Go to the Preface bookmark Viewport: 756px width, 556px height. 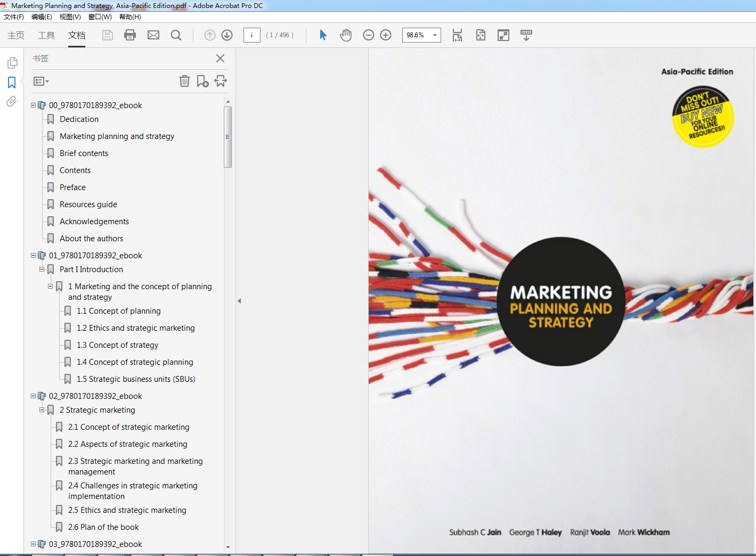tap(72, 187)
